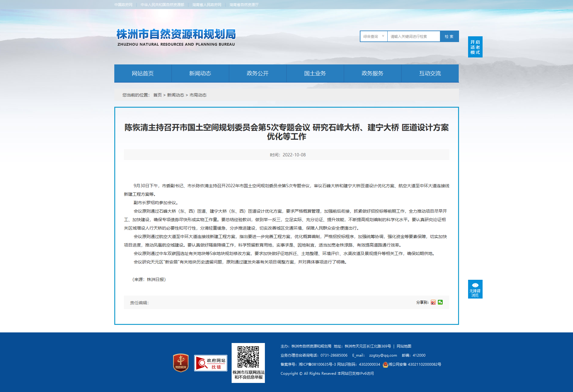This screenshot has height=392, width=573.
Task: Click 首页 in the breadcrumb
Action: point(158,95)
